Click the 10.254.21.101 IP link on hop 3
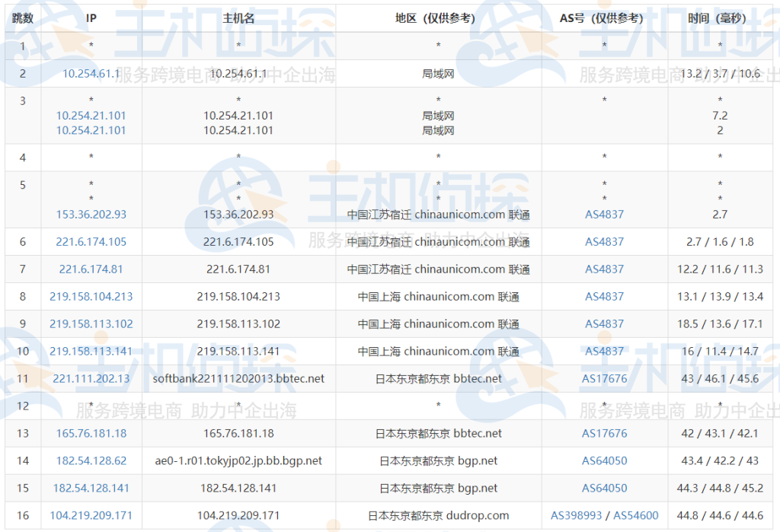 [x=91, y=116]
